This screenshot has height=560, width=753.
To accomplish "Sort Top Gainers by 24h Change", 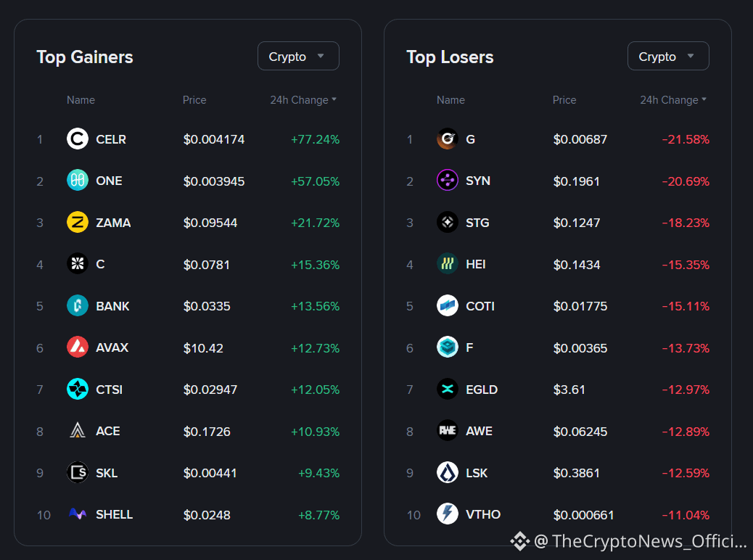I will (x=303, y=100).
